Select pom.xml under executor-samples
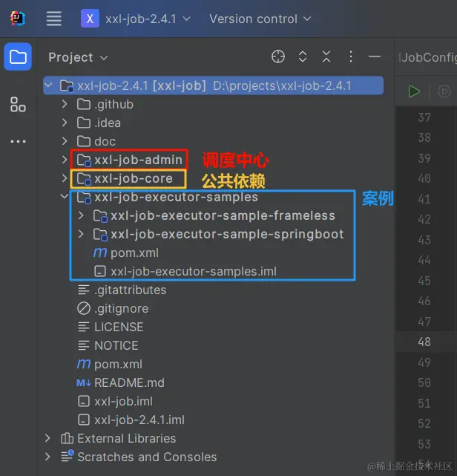 point(126,253)
